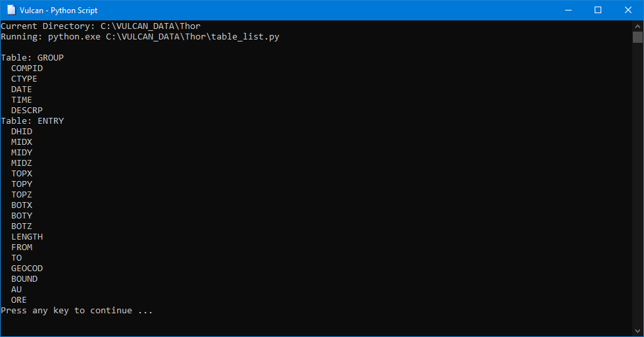Viewport: 644px width, 337px height.
Task: Click the scrollbar down arrow
Action: [x=637, y=331]
